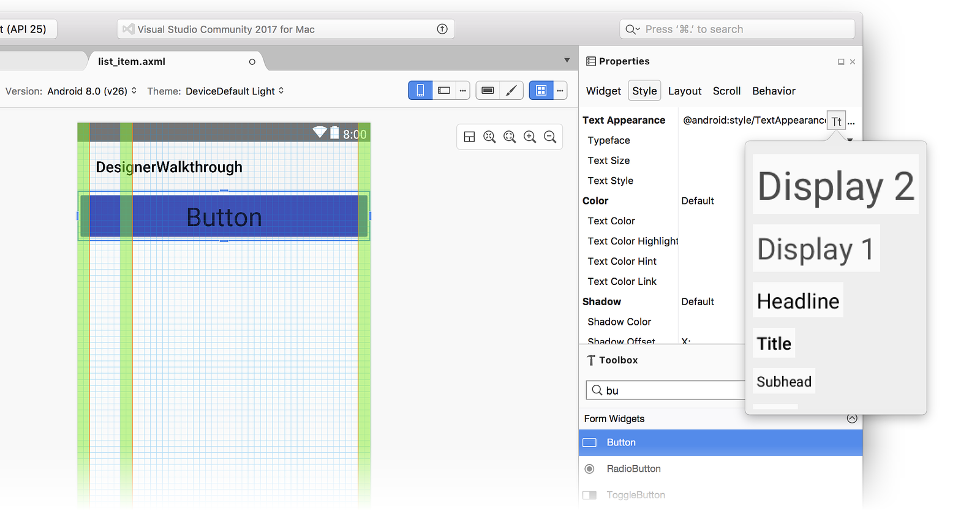Screen dimensions: 980x511
Task: Click the layout panes icon in zoom toolbar
Action: 469,137
